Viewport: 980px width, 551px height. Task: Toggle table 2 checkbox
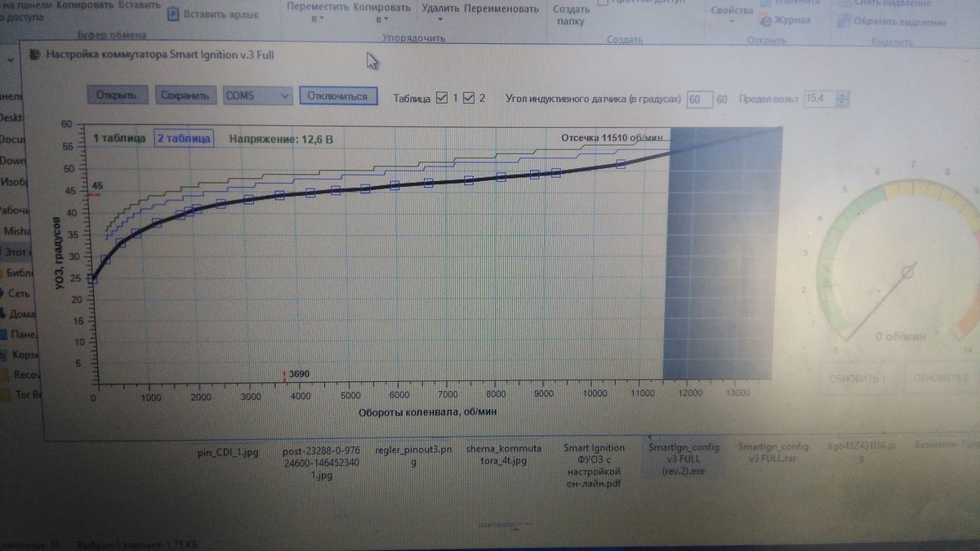(469, 98)
